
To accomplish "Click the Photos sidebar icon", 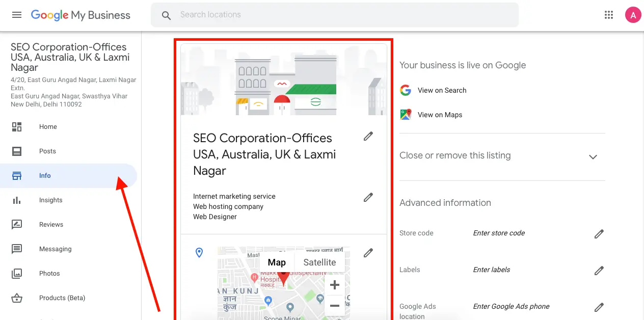I will (x=17, y=274).
